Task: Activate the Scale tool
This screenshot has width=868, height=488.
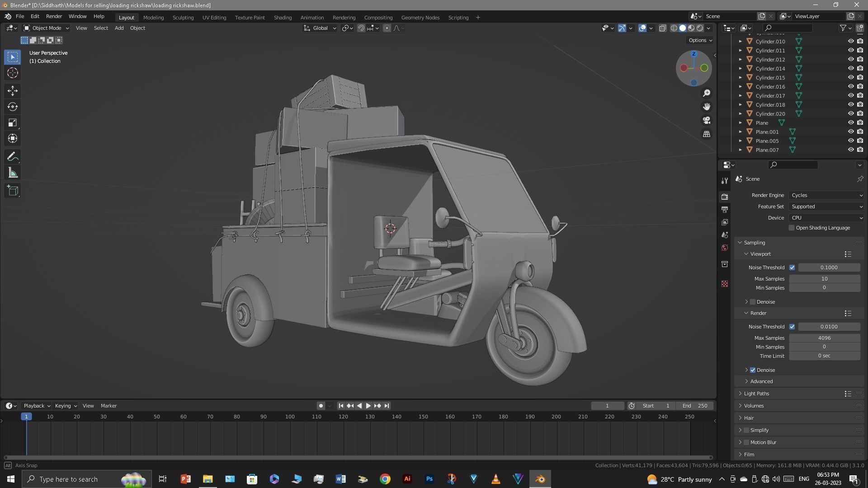Action: (13, 122)
